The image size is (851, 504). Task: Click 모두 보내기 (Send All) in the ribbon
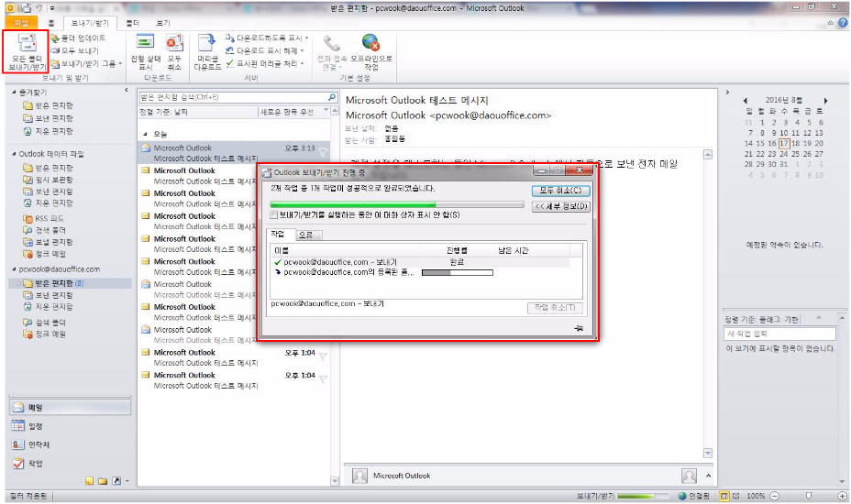(75, 50)
